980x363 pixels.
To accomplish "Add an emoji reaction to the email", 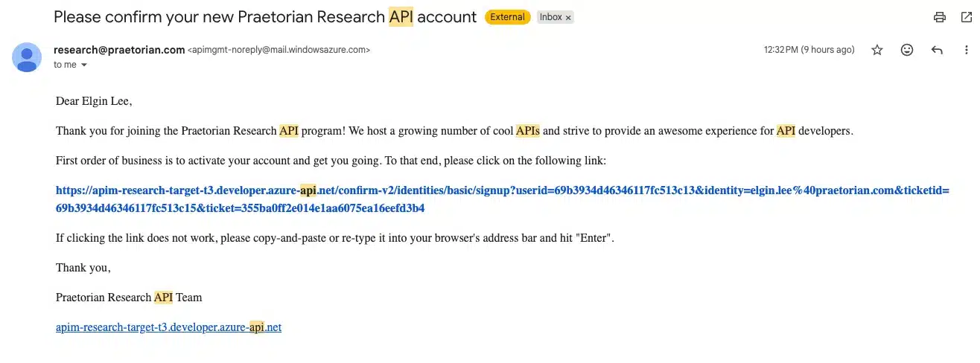I will 907,50.
